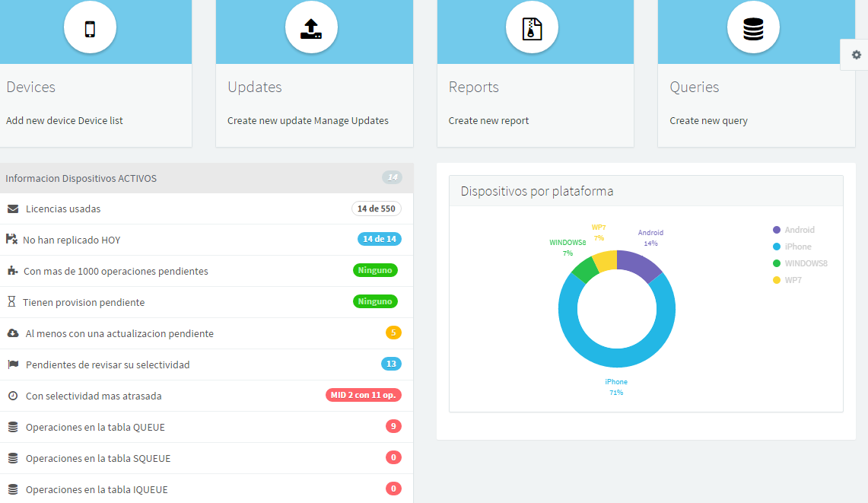Click the mobile phone Devices icon

[x=90, y=28]
